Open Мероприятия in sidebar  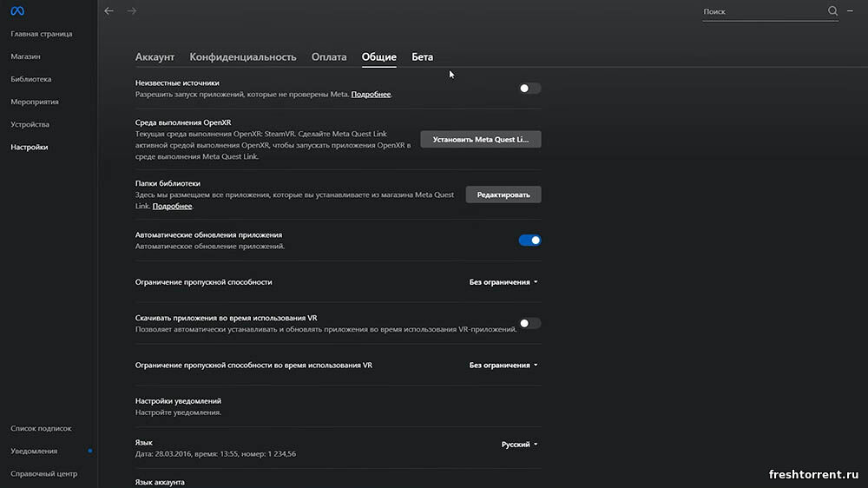(x=35, y=102)
